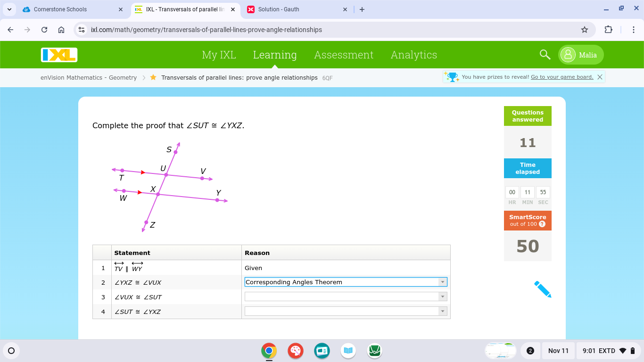Dismiss the prizes notification banner

tap(600, 77)
